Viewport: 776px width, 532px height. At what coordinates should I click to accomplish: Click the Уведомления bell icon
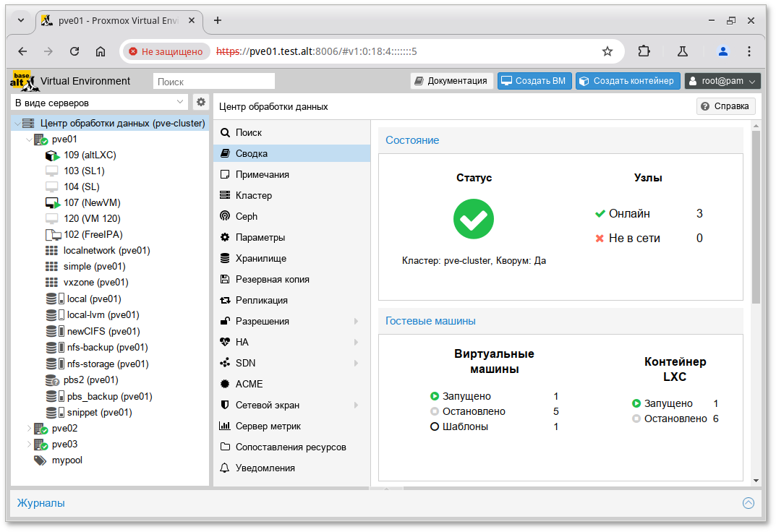[225, 468]
